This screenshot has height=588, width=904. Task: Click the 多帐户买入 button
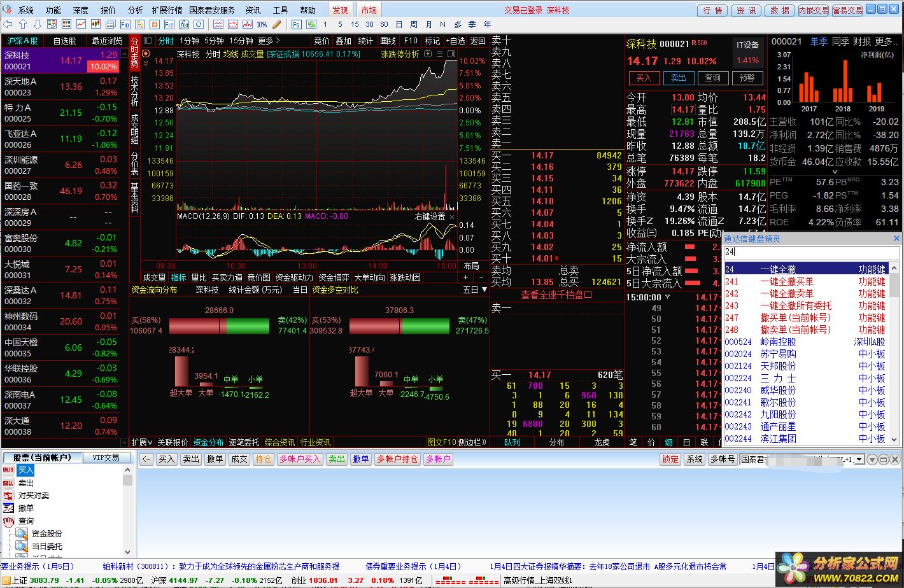point(299,459)
